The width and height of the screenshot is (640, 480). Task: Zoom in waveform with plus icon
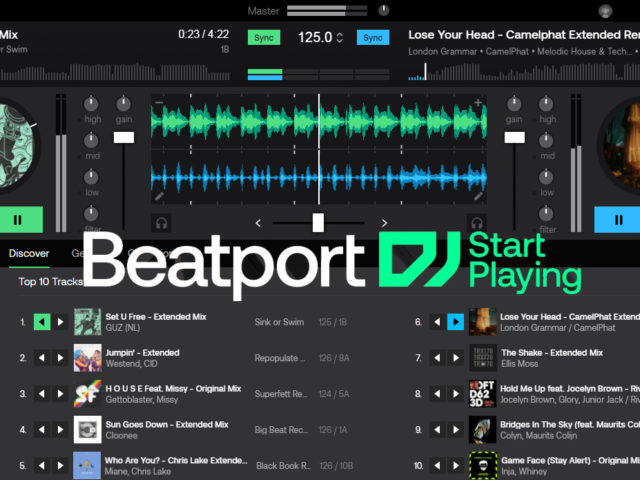point(478,102)
